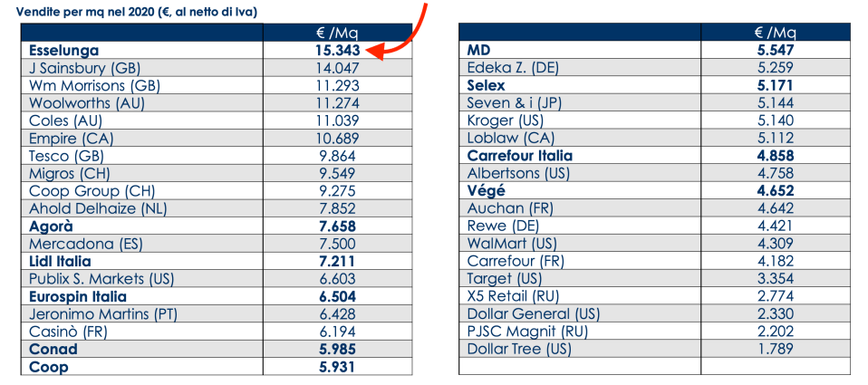Click the Végé row label
868x385 pixels.
click(x=485, y=191)
